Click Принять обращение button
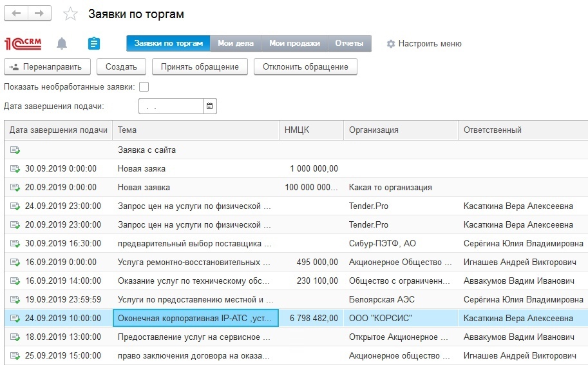The height and width of the screenshot is (365, 588). [200, 67]
